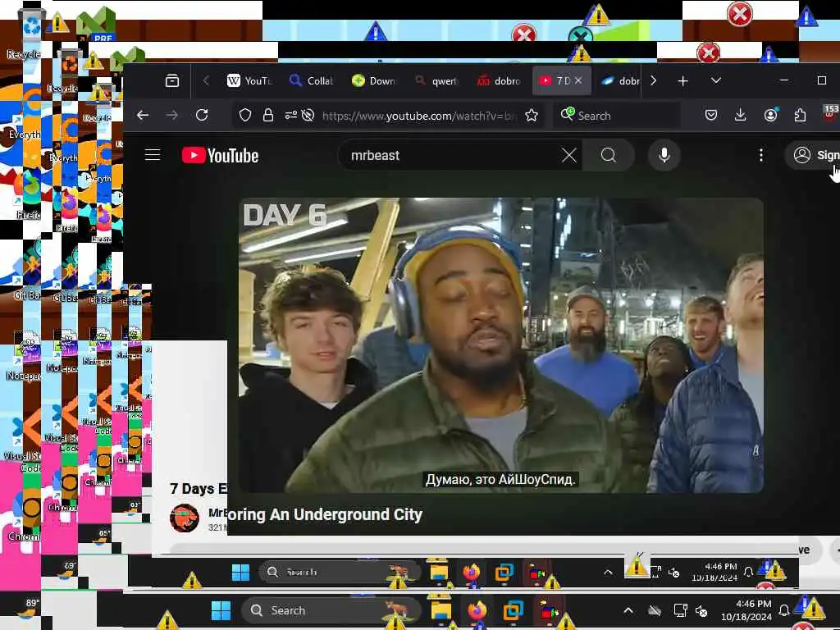Screen dimensions: 840x630
Task: Open the 89° weather widget
Action: click(29, 609)
